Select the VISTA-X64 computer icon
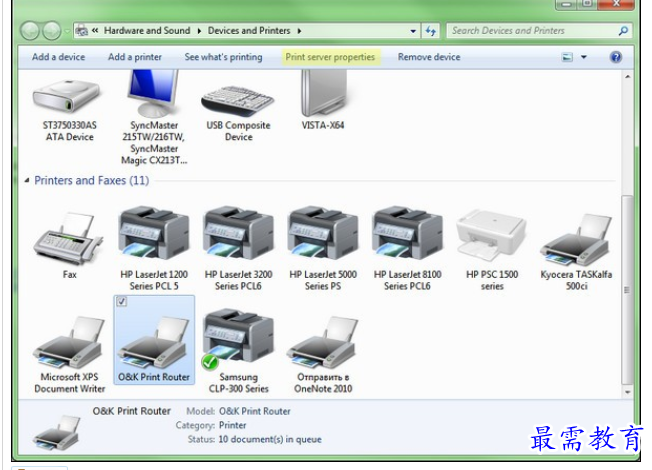Viewport: 652px width, 470px height. click(x=324, y=93)
